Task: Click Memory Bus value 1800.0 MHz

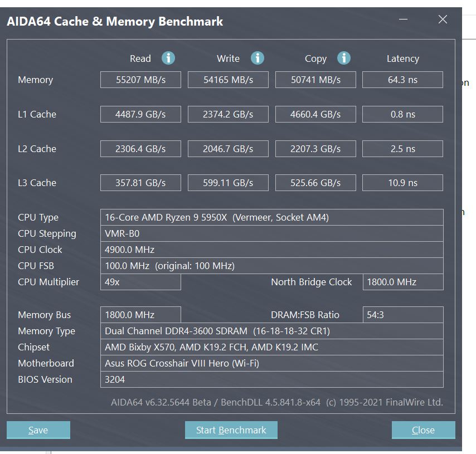Action: [x=140, y=315]
